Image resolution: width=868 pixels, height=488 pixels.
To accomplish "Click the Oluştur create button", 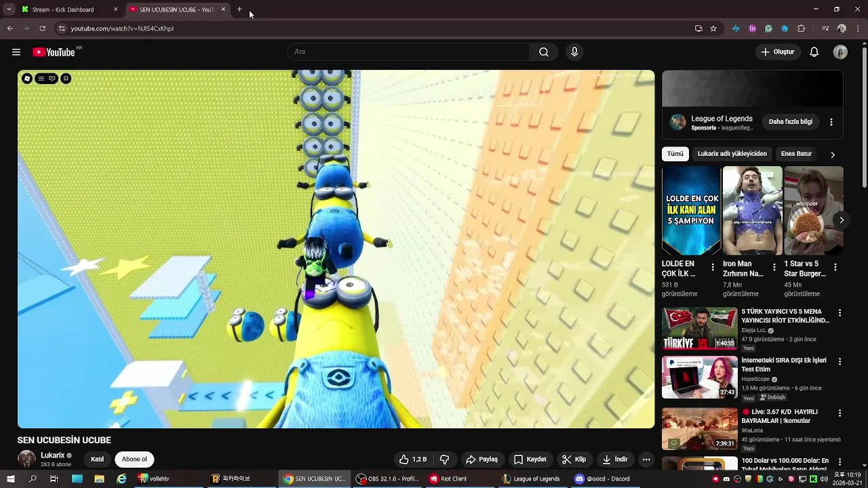I will click(777, 52).
